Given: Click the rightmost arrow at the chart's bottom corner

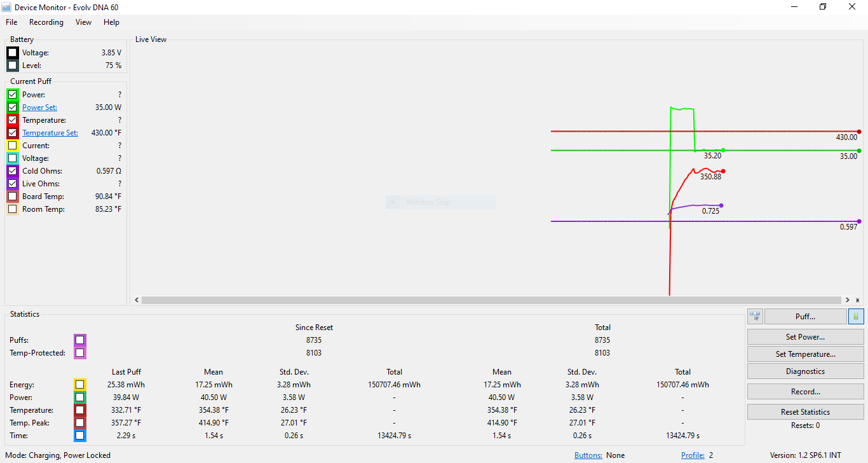Looking at the screenshot, I should click(858, 300).
